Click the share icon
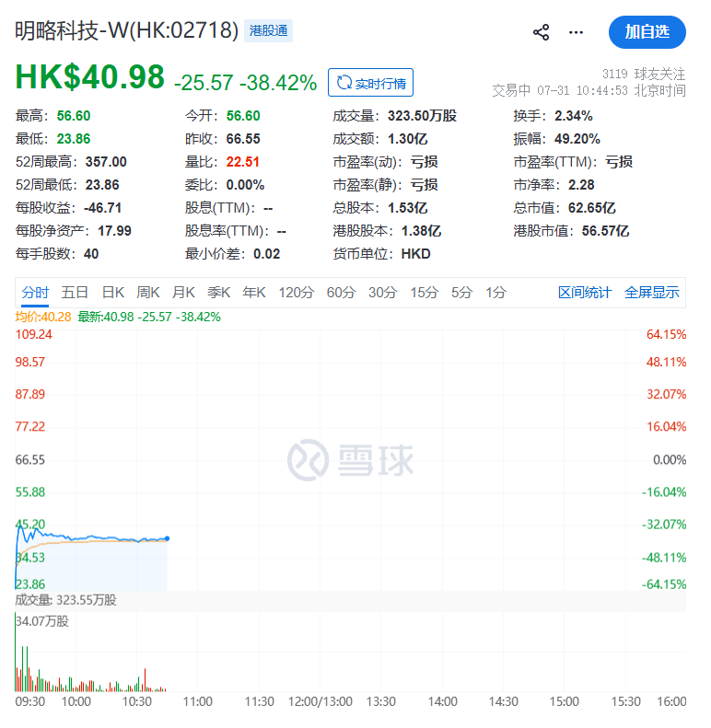711x728 pixels. [x=541, y=32]
